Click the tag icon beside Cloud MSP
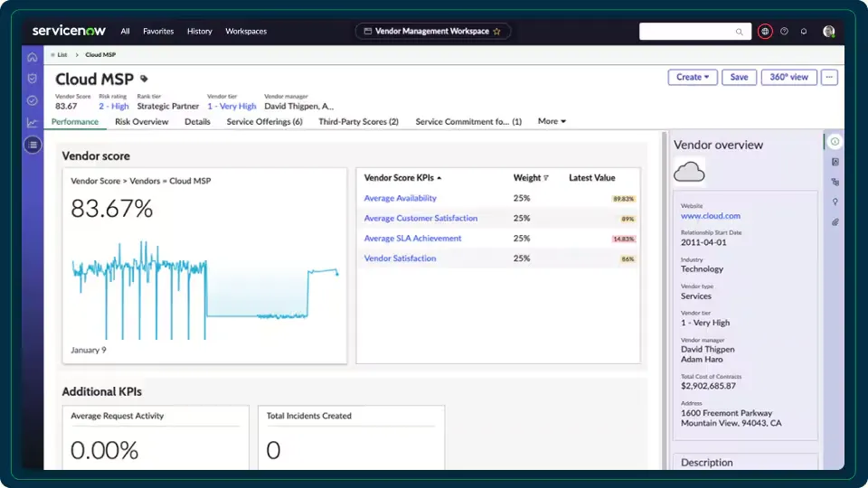868x488 pixels. click(x=144, y=79)
